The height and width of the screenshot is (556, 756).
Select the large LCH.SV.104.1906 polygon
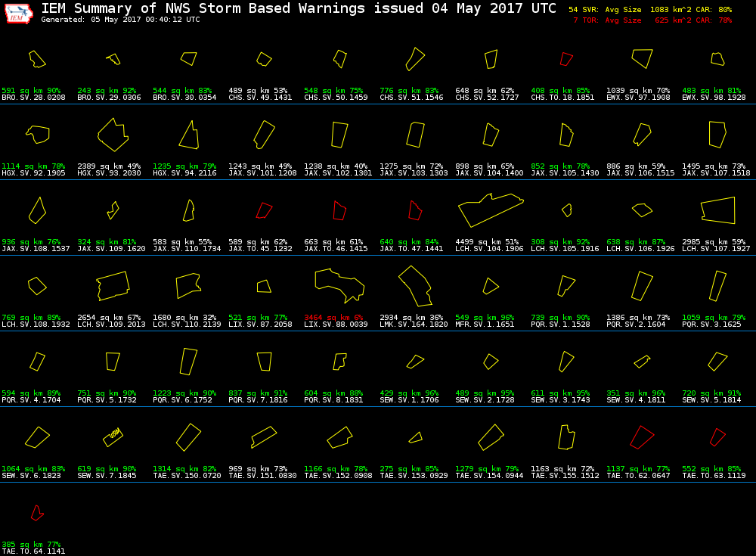[x=491, y=210]
